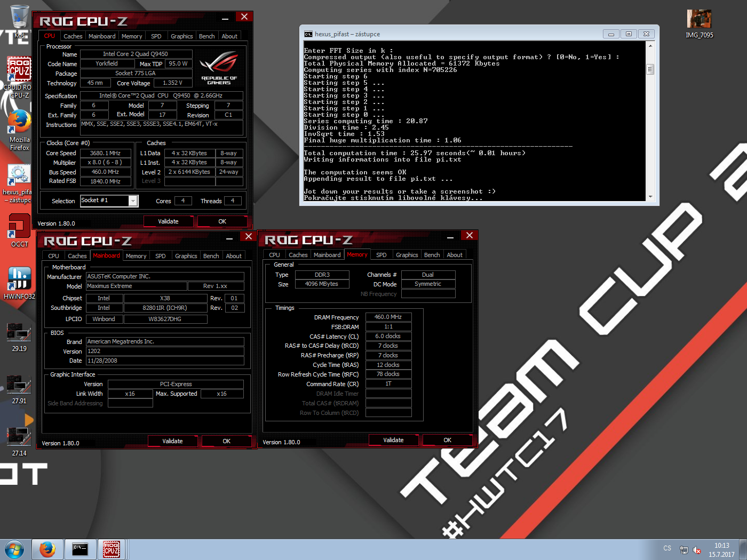Open the 27.91 screenshot file on desktop
747x560 pixels.
pos(19,388)
